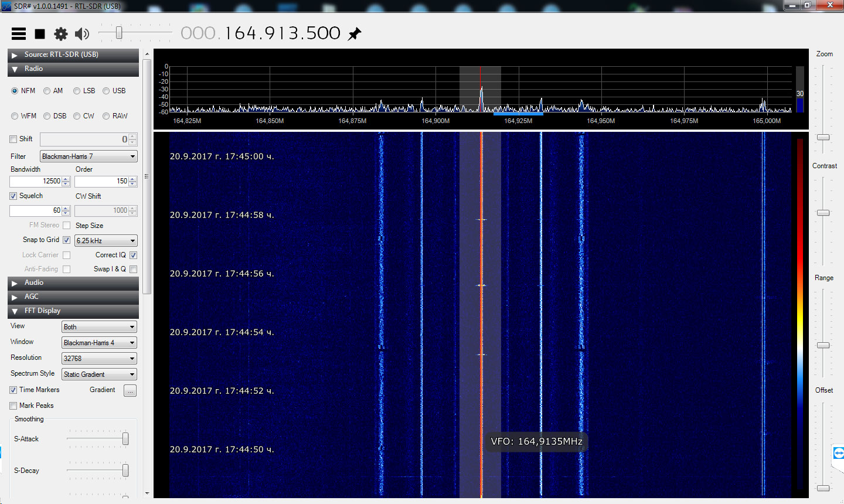Toggle the Squelch checkbox
Viewport: 844px width, 504px height.
pyautogui.click(x=13, y=196)
